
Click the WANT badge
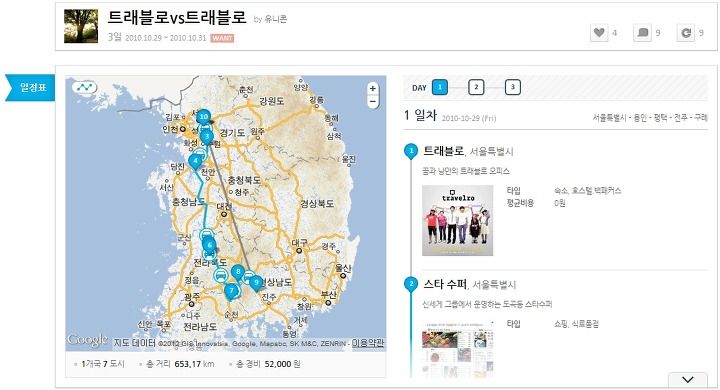pyautogui.click(x=222, y=38)
